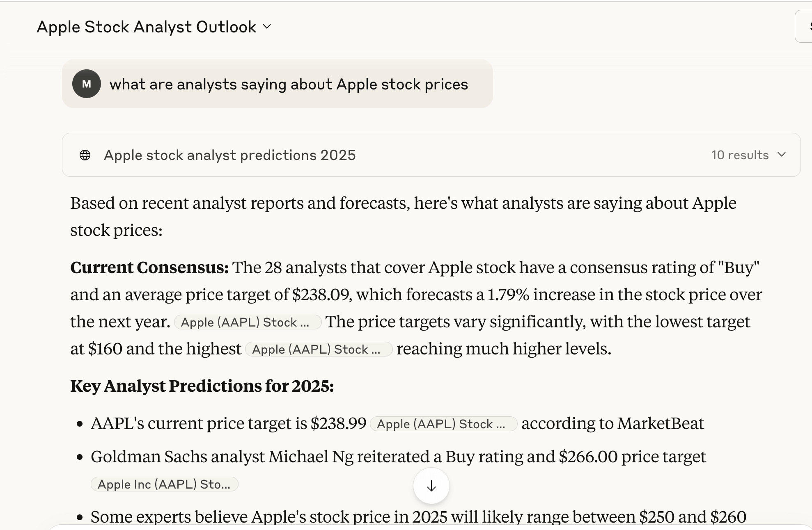Open the citation chip after 'the next year.'
Viewport: 812px width, 530px height.
click(248, 322)
